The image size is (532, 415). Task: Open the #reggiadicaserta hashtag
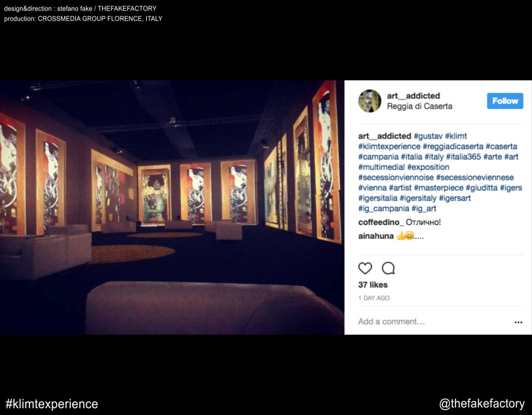coord(453,147)
